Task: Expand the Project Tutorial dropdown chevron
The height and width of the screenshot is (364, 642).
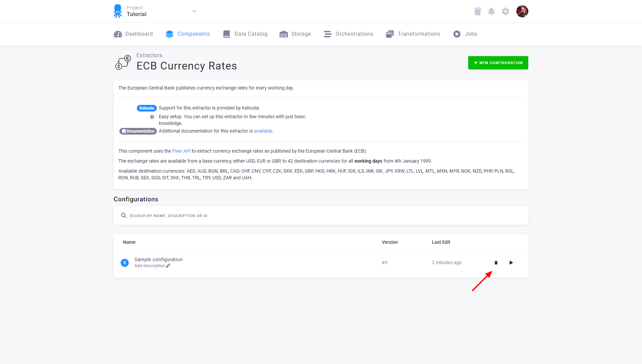Action: click(x=194, y=11)
